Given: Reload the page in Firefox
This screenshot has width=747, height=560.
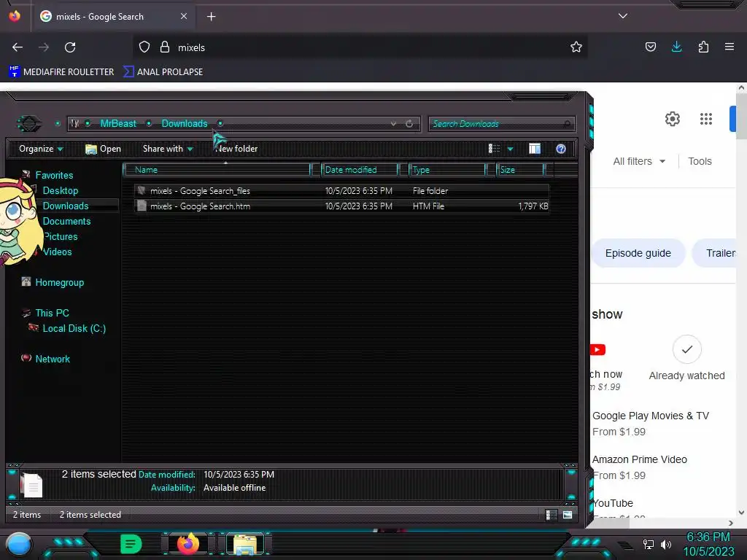Looking at the screenshot, I should pos(70,47).
